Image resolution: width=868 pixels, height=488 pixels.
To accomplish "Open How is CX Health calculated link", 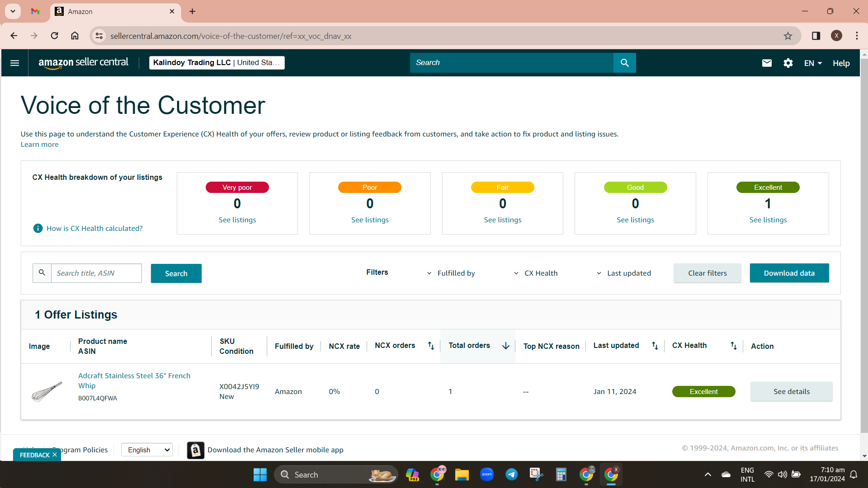I will tap(94, 229).
